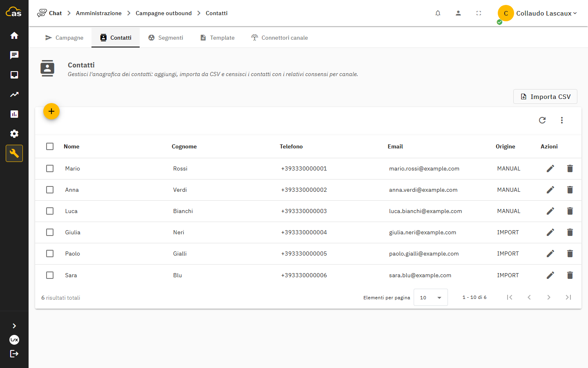Edit the Mario Rossi contact
Screen dimensions: 588x368
(x=550, y=168)
